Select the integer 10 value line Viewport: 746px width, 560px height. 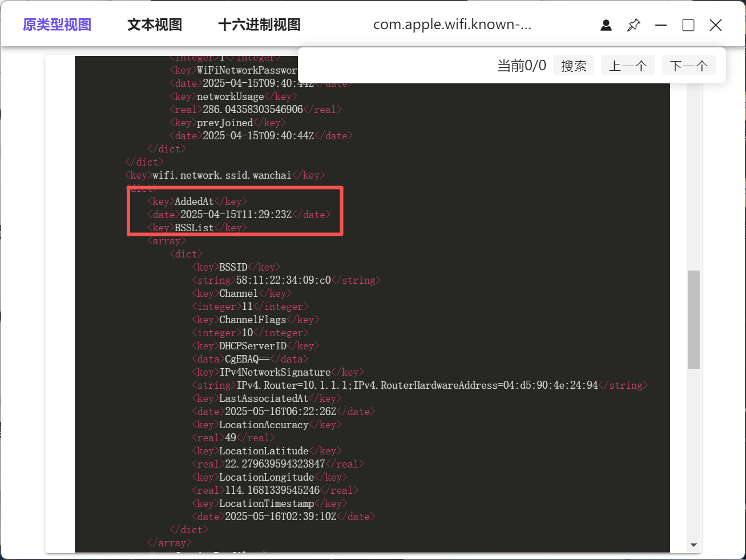tap(250, 333)
